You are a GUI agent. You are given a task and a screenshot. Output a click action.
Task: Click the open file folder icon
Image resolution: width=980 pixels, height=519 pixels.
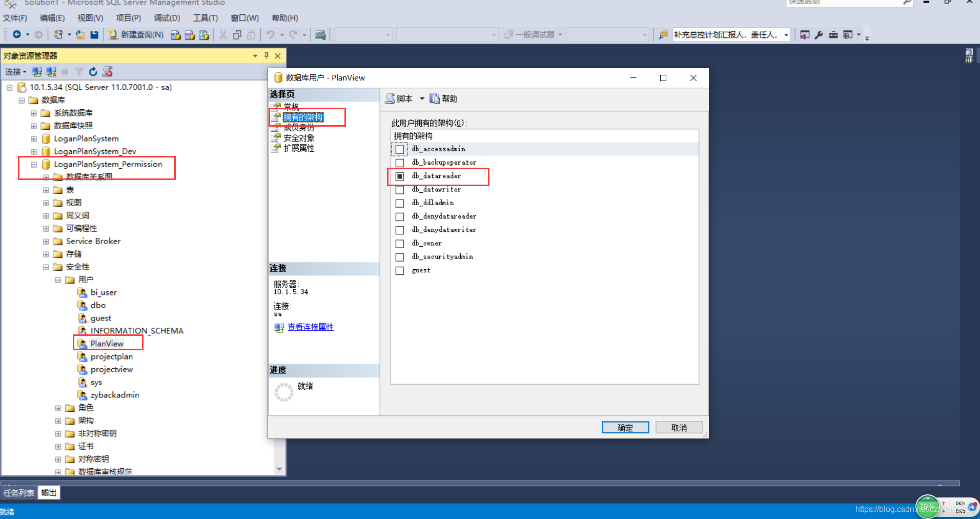click(80, 34)
